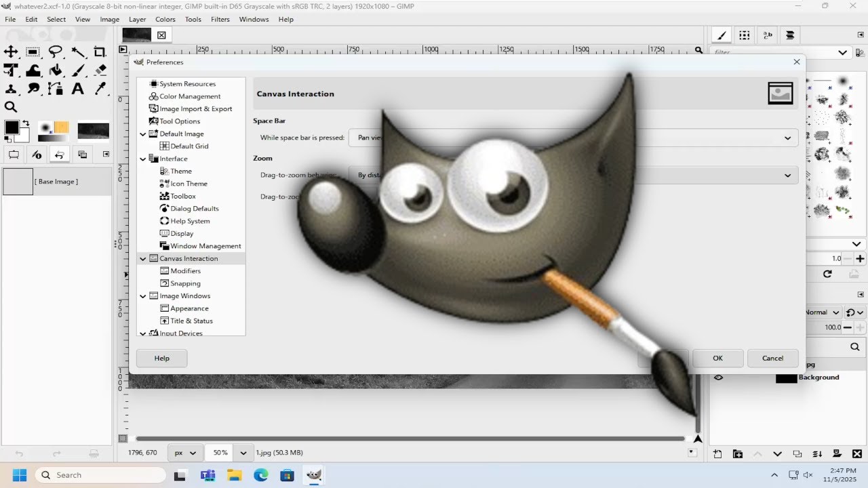Create a new layer in Layers panel
The width and height of the screenshot is (868, 488).
(x=717, y=454)
